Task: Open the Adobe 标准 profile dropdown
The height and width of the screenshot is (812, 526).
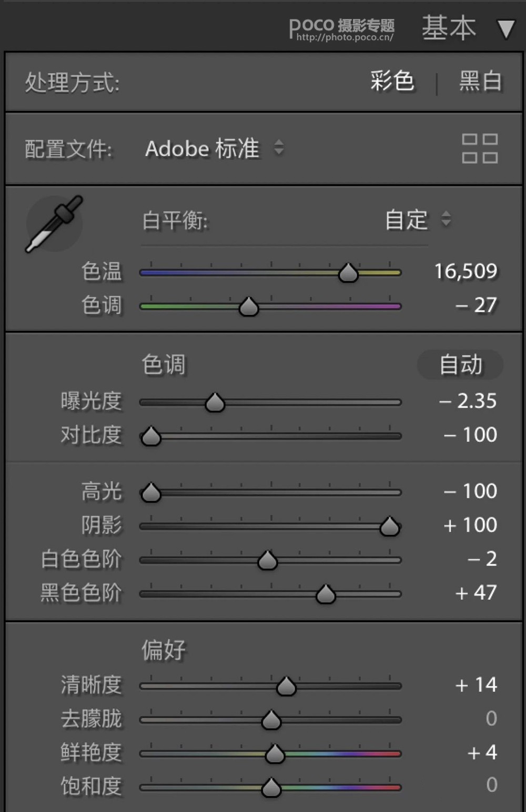Action: pos(215,149)
